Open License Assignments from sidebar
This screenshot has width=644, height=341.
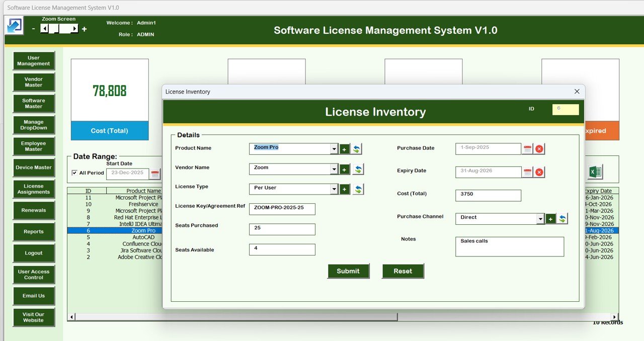(34, 189)
